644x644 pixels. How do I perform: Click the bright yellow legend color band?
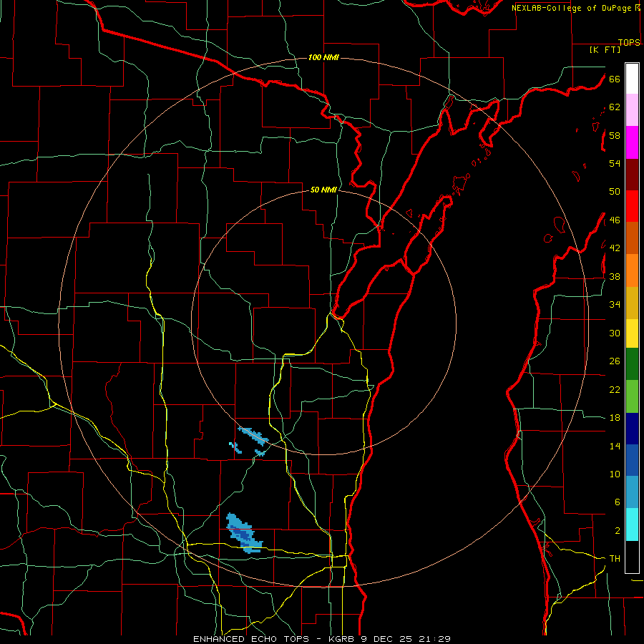pyautogui.click(x=632, y=333)
